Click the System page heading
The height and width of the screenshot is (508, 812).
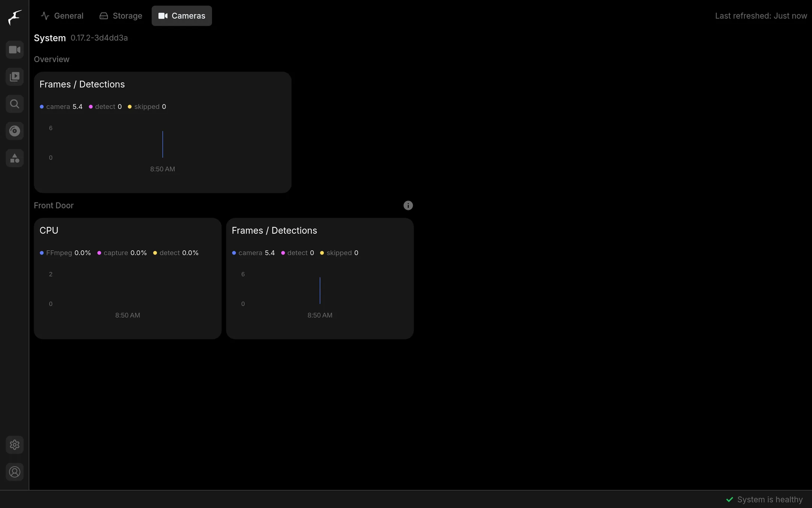point(50,38)
